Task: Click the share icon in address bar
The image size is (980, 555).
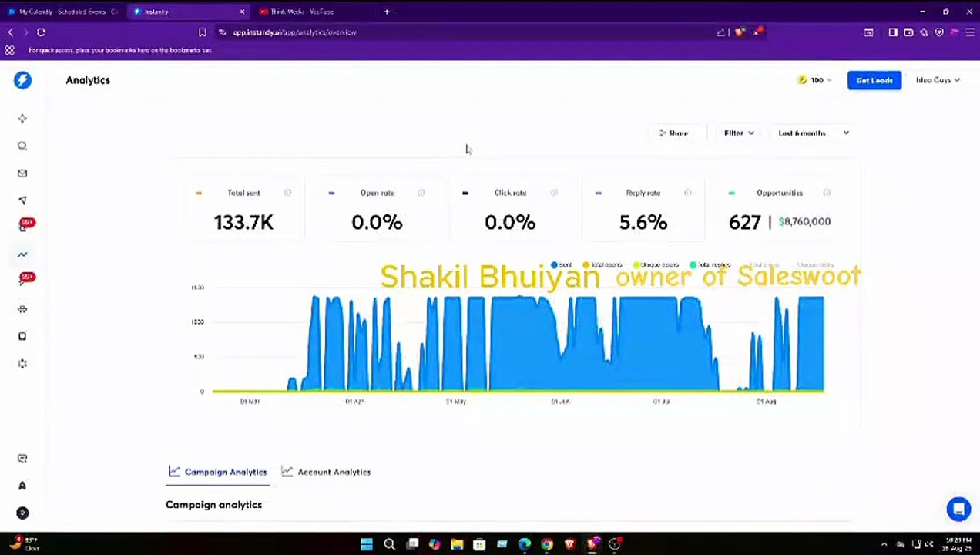Action: click(720, 32)
